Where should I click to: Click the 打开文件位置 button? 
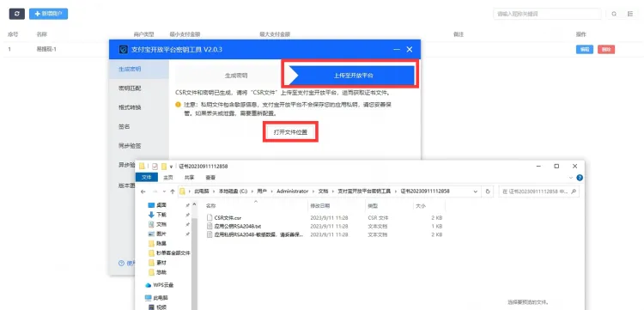[290, 132]
